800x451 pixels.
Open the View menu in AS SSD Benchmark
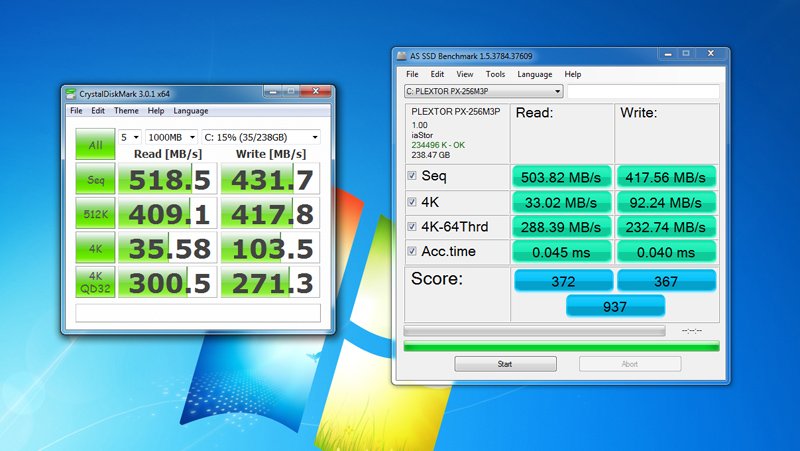465,74
